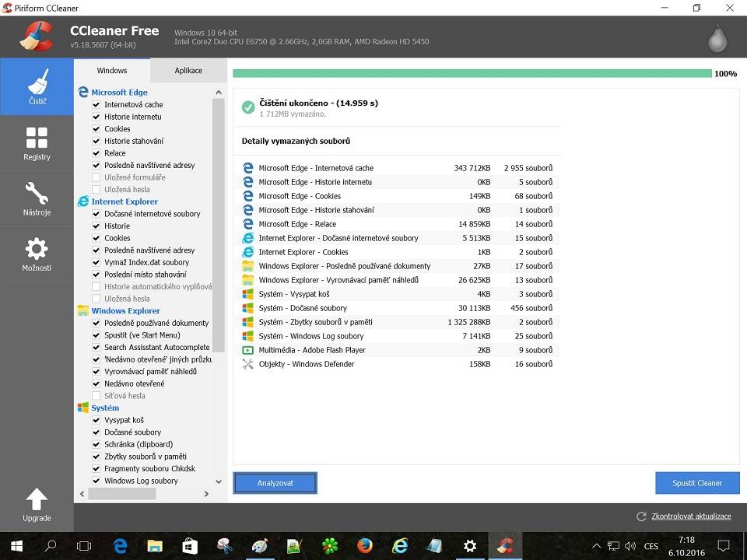Click the horizontal scroll-right arrow
Image resolution: width=747 pixels, height=560 pixels.
point(206,494)
